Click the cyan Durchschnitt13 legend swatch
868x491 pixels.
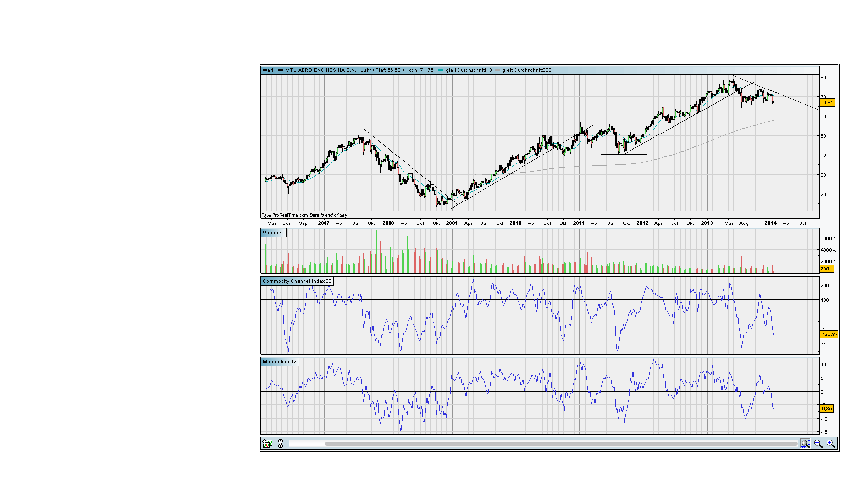point(441,70)
